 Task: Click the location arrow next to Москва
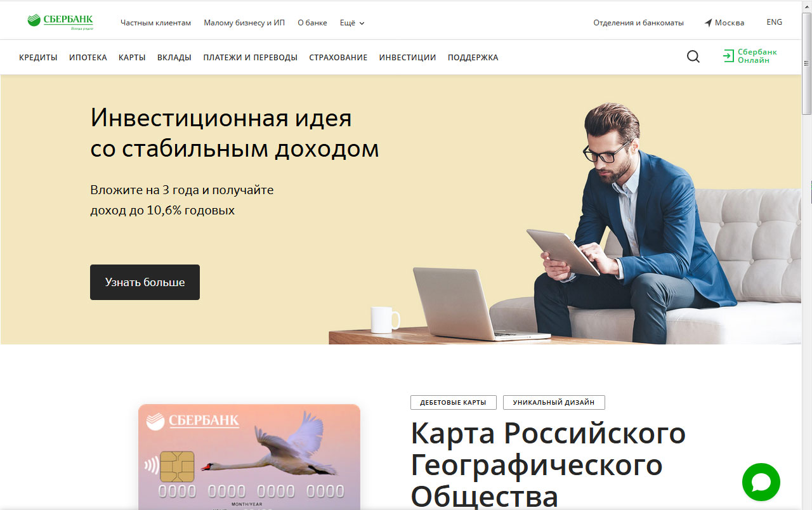708,23
